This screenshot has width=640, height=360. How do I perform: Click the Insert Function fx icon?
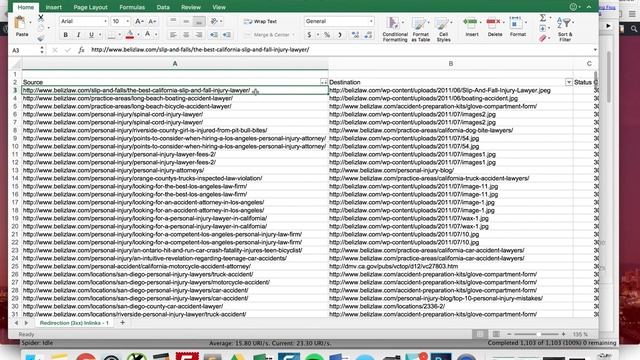tap(81, 50)
